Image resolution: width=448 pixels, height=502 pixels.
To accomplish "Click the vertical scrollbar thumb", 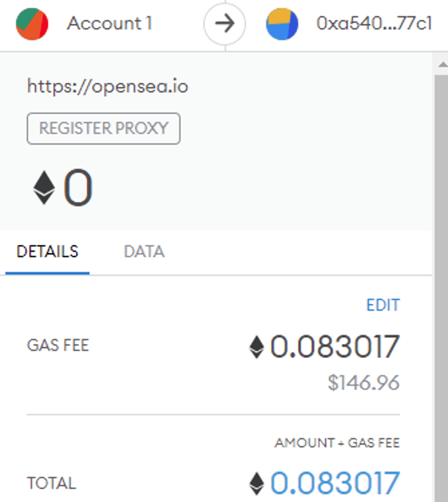I will [441, 288].
